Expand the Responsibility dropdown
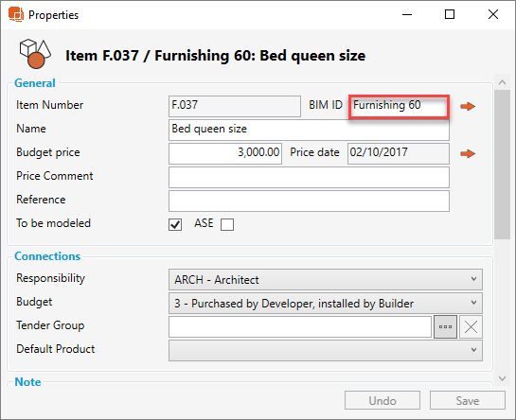 pyautogui.click(x=326, y=280)
